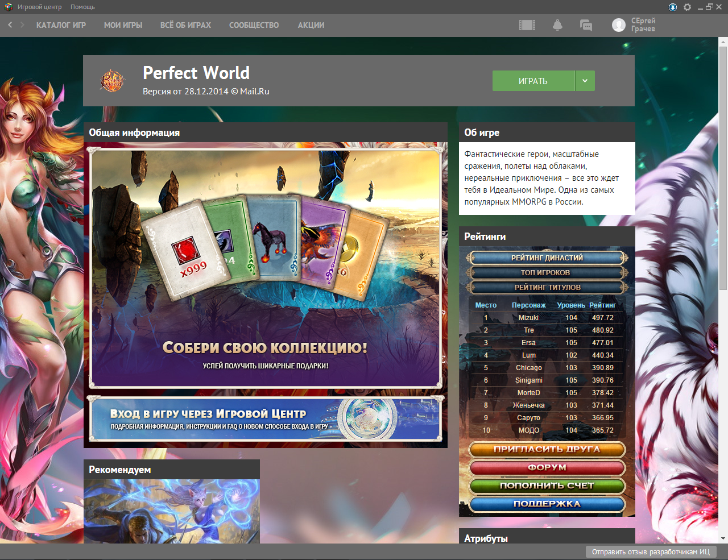
Task: Go back with the left arrow
Action: tap(10, 25)
